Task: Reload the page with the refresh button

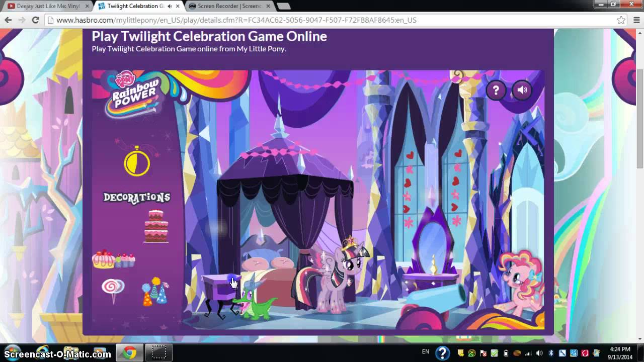Action: click(35, 20)
